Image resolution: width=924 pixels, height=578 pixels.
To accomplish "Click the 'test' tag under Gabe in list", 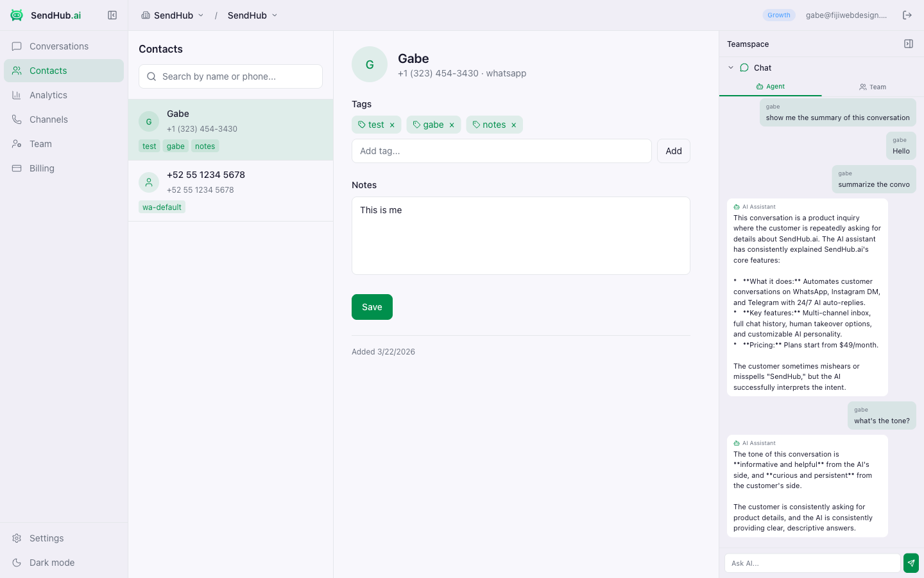I will pyautogui.click(x=149, y=146).
